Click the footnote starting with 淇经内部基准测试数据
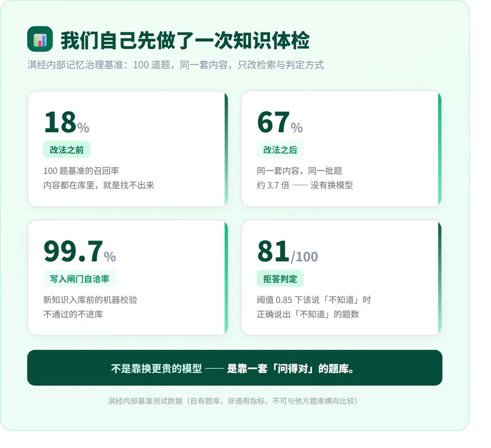This screenshot has width=491, height=448. 233,401
